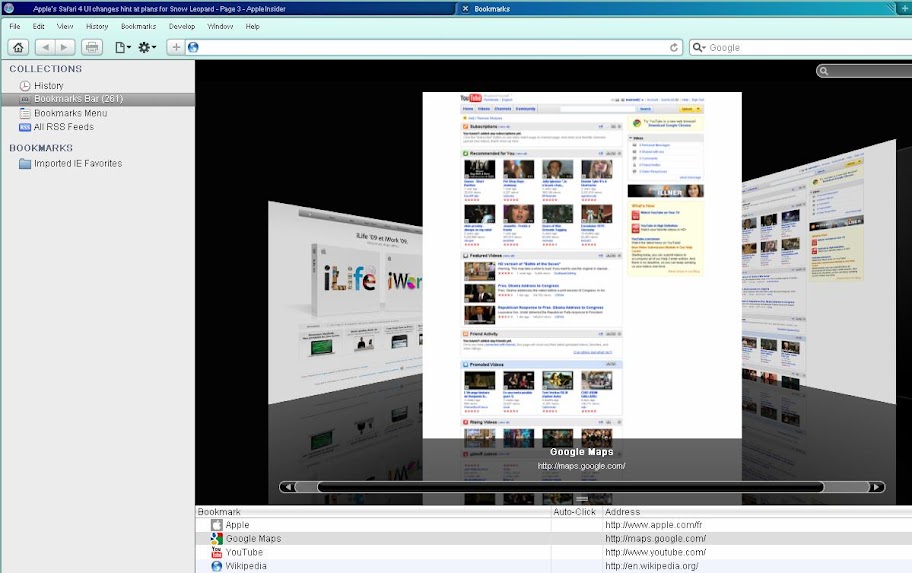Click the reload icon in address bar

[x=674, y=47]
